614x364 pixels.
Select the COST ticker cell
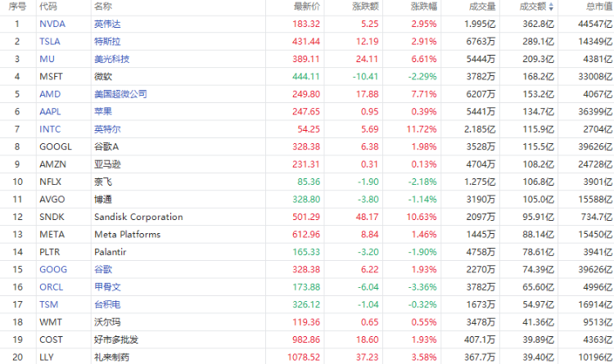[x=51, y=339]
